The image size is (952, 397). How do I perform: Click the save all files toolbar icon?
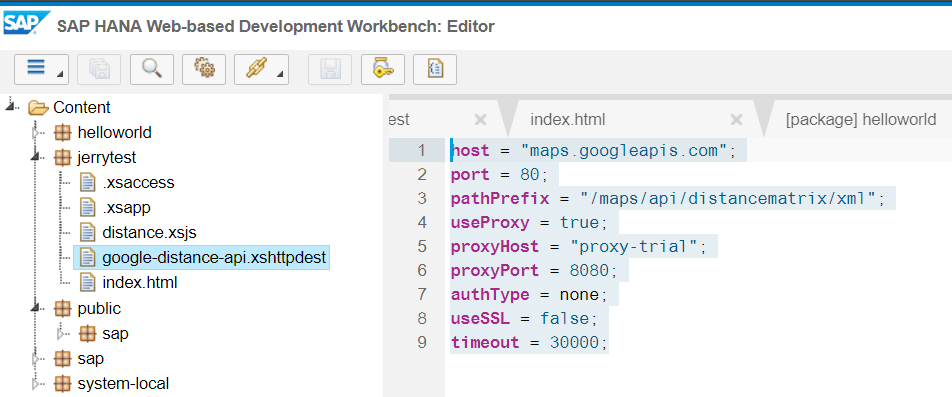100,69
